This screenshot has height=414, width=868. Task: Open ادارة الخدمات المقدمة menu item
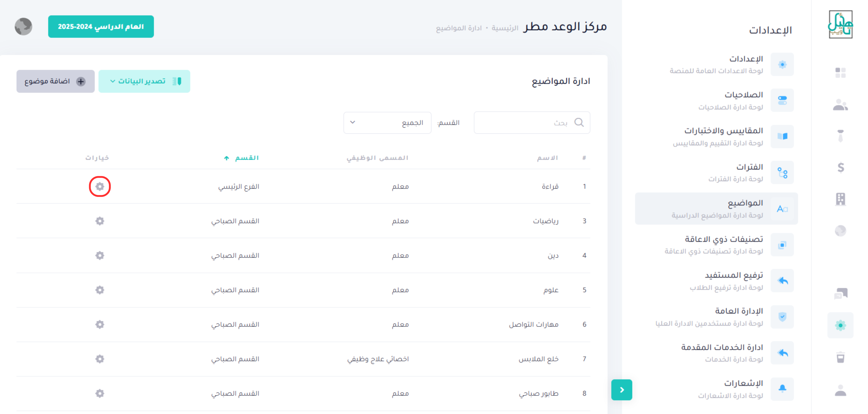[716, 353]
